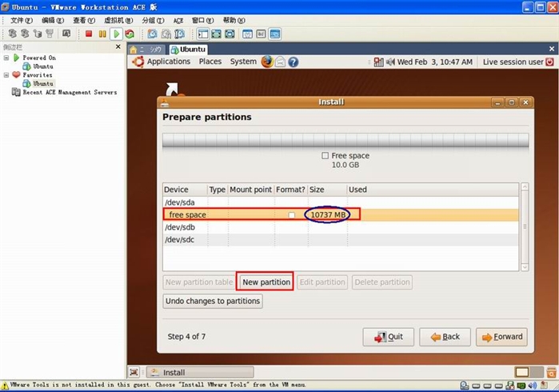Click the partition list vertical scrollbar
Viewport: 559px width, 392px height.
coord(525,227)
